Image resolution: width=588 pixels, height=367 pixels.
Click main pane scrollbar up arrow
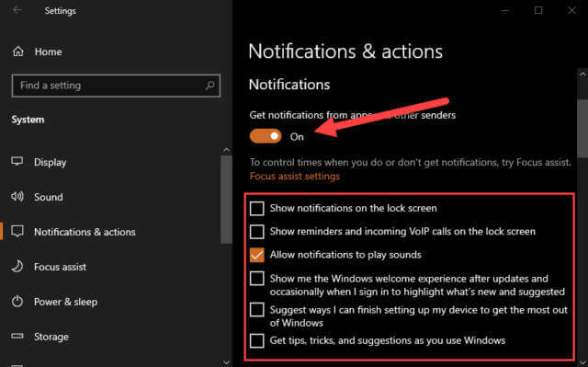point(582,75)
